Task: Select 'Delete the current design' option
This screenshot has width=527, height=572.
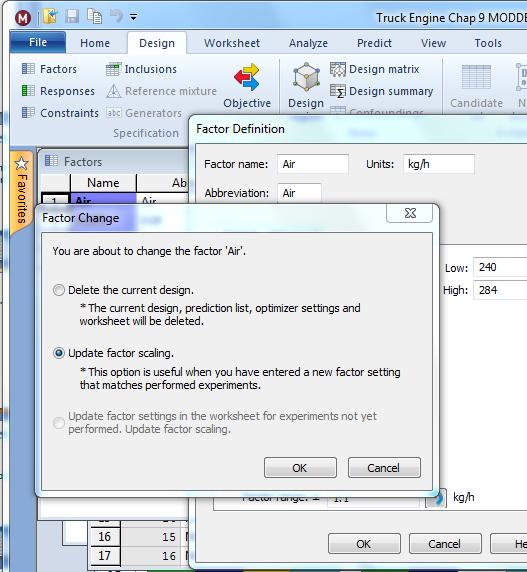Action: pyautogui.click(x=59, y=290)
